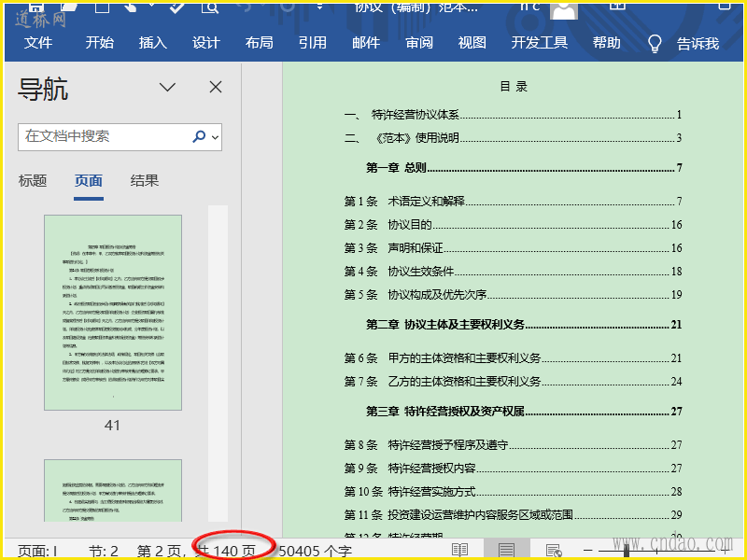This screenshot has width=747, height=560.
Task: Follow TOC entry 第一章 总则
Action: (524, 168)
